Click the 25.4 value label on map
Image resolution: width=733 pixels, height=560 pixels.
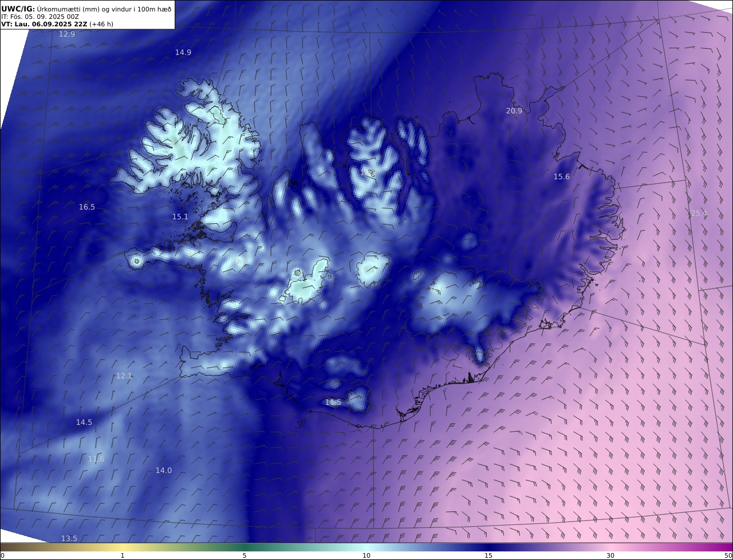[x=699, y=214]
